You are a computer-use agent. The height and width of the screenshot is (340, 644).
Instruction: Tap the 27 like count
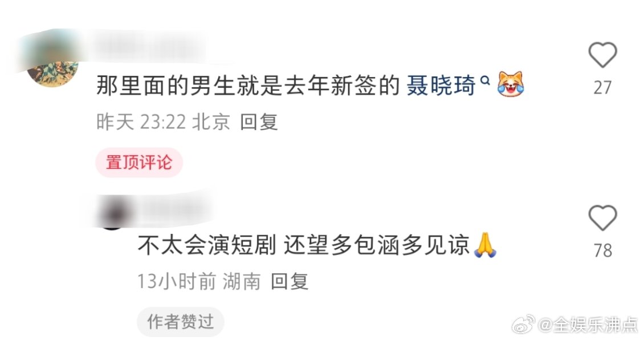pyautogui.click(x=602, y=88)
